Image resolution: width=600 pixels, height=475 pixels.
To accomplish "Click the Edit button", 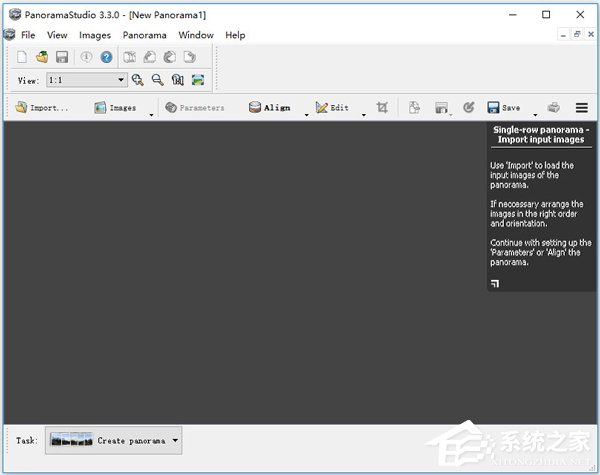I will (x=332, y=108).
